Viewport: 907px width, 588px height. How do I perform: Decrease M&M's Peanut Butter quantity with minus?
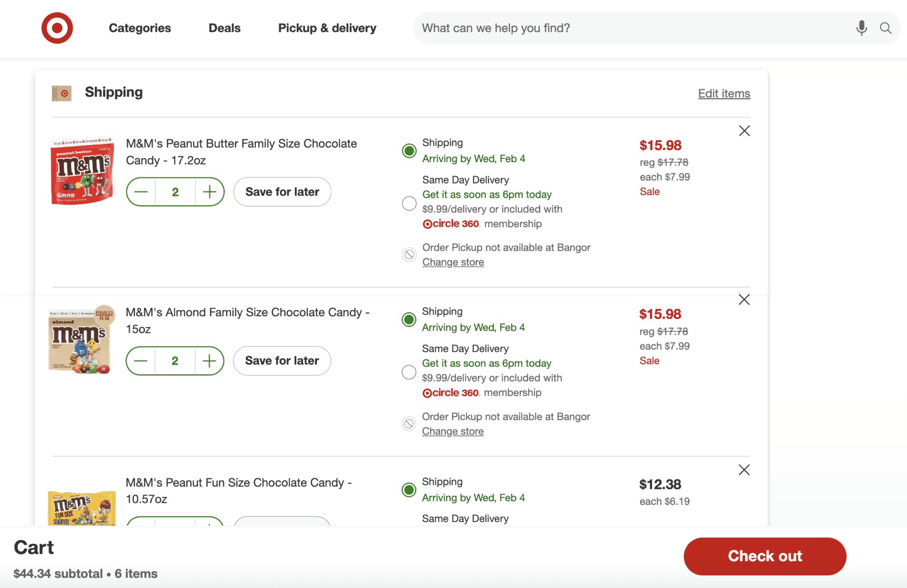[x=141, y=192]
